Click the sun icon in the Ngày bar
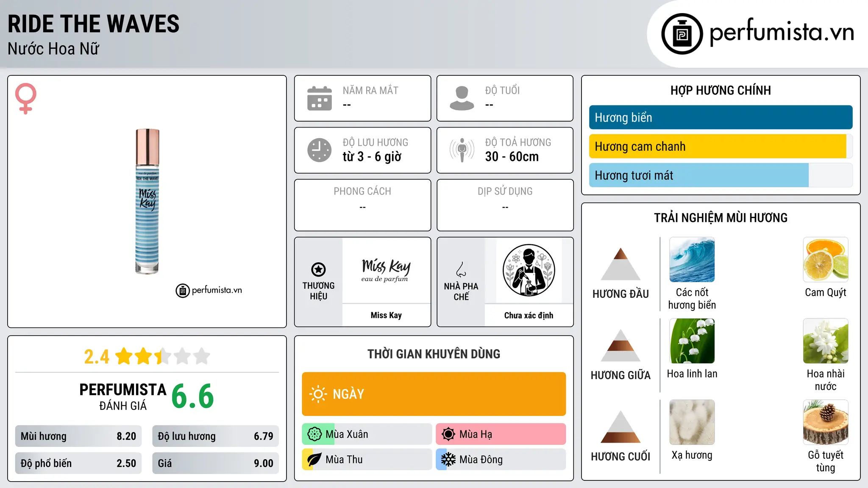Image resolution: width=868 pixels, height=488 pixels. 318,394
